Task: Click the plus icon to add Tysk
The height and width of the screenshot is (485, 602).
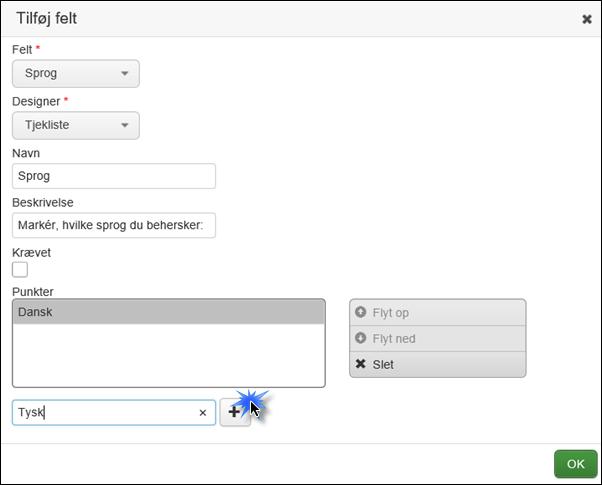Action: 234,412
